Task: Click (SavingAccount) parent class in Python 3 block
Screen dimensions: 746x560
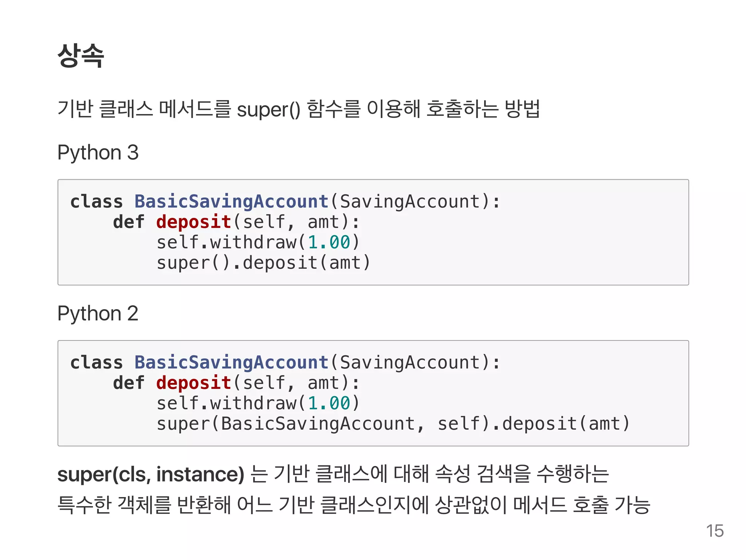Action: pos(410,202)
